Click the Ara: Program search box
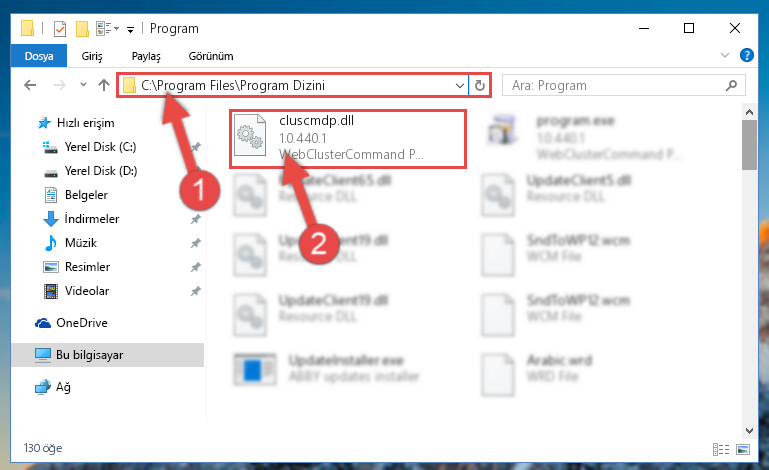Image resolution: width=769 pixels, height=470 pixels. pyautogui.click(x=615, y=85)
